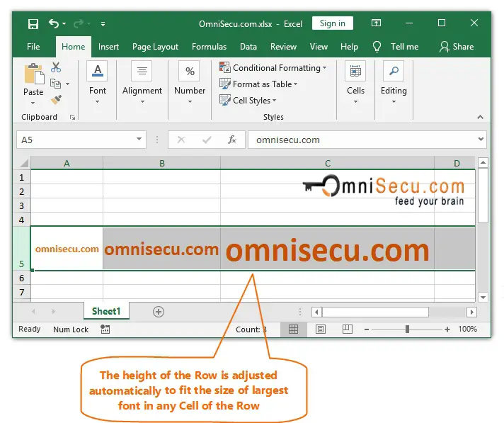Image resolution: width=504 pixels, height=423 pixels.
Task: Click the Paste clipboard icon
Action: [34, 74]
